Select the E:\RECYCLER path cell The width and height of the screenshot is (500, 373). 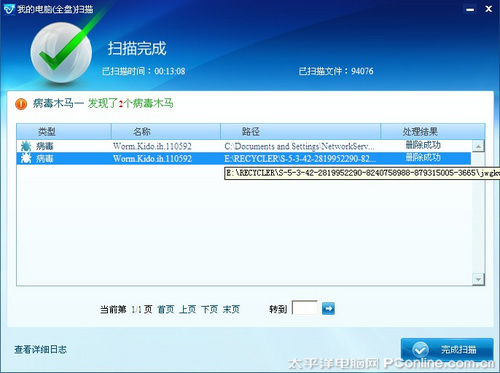click(x=300, y=159)
